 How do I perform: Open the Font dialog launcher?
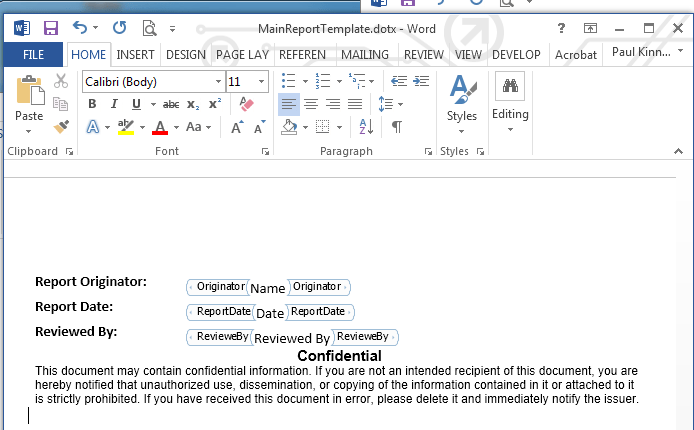265,152
